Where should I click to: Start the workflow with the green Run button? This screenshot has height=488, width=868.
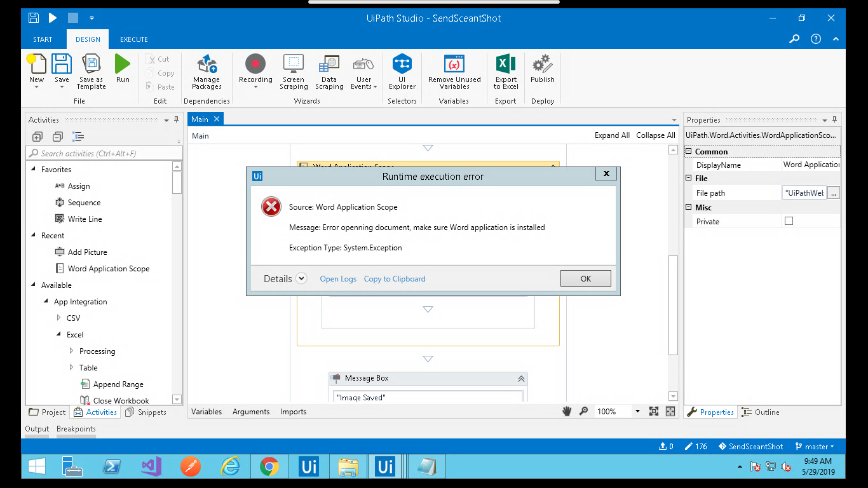point(123,69)
